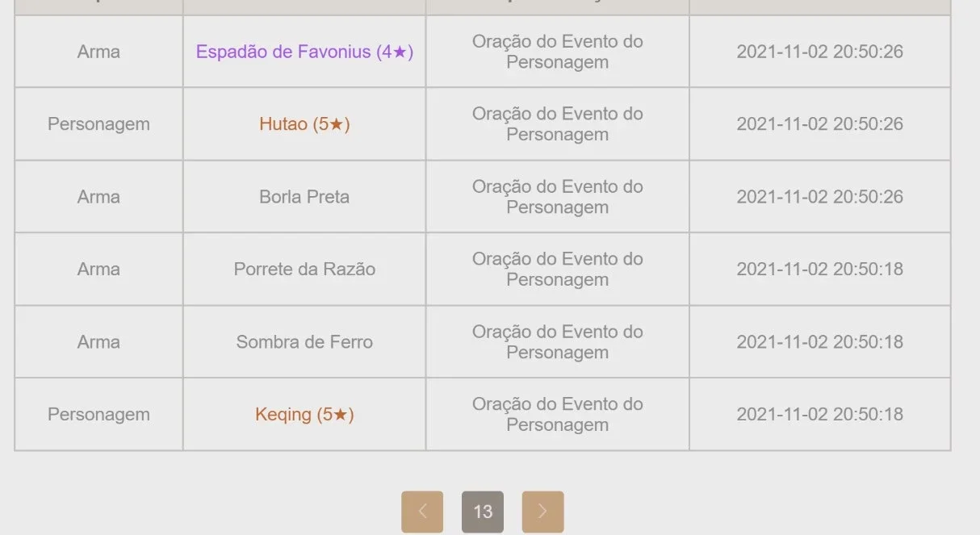
Task: Go to the previous page arrow
Action: point(422,512)
